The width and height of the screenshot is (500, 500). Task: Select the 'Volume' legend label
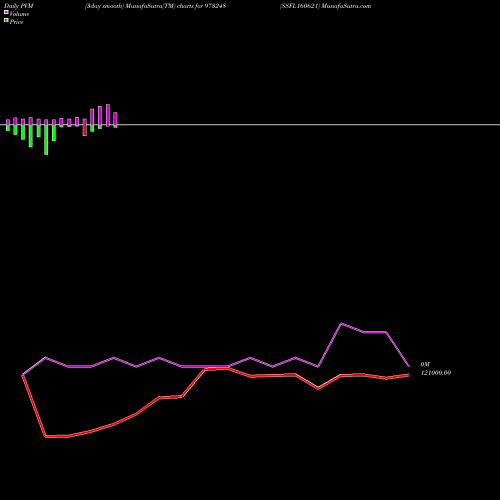(x=19, y=14)
